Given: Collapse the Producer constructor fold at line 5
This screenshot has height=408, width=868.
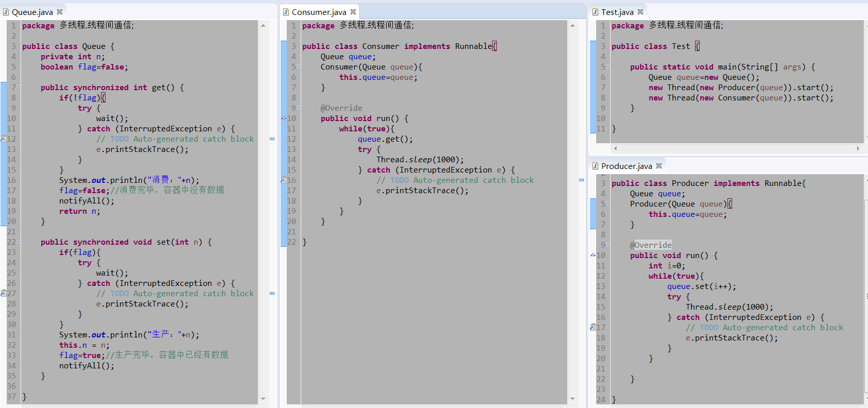Looking at the screenshot, I should tap(608, 203).
